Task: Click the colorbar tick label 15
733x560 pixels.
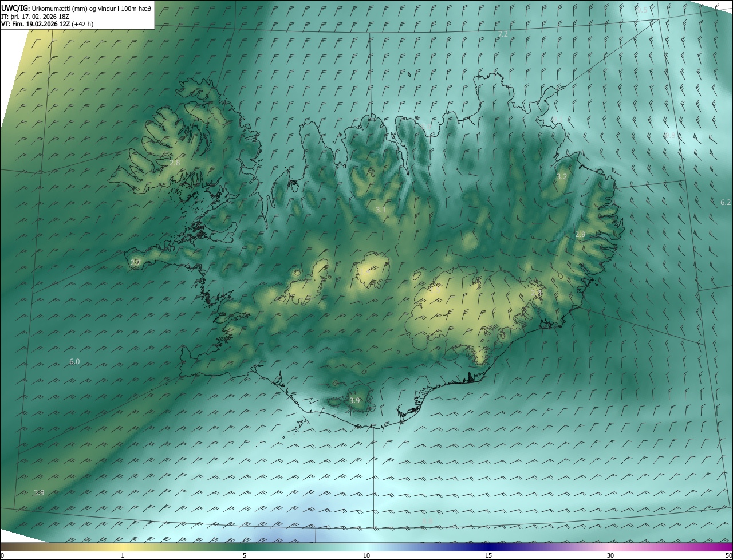Action: pos(488,556)
